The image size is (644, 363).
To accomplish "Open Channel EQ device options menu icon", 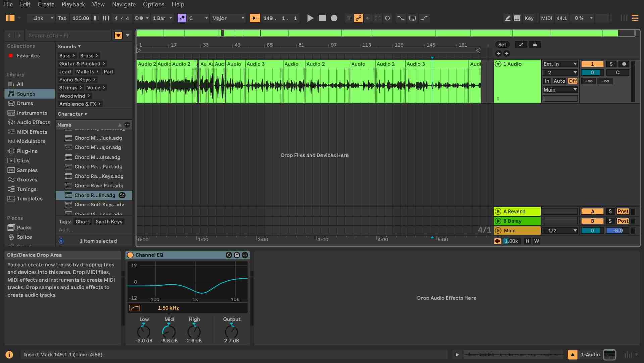I will pos(245,255).
